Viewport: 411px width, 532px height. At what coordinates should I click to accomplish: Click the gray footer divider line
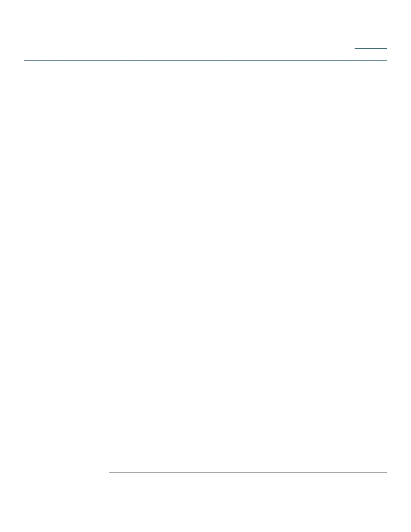tap(205, 496)
